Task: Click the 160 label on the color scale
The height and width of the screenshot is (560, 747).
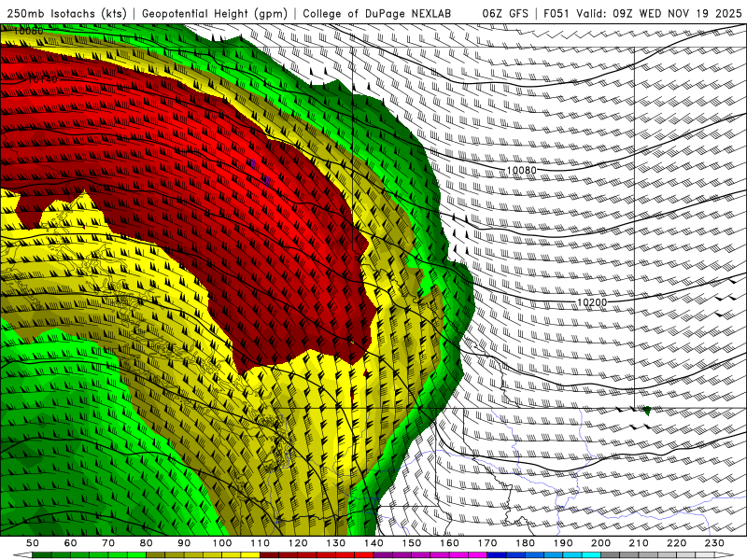Action: [x=449, y=543]
